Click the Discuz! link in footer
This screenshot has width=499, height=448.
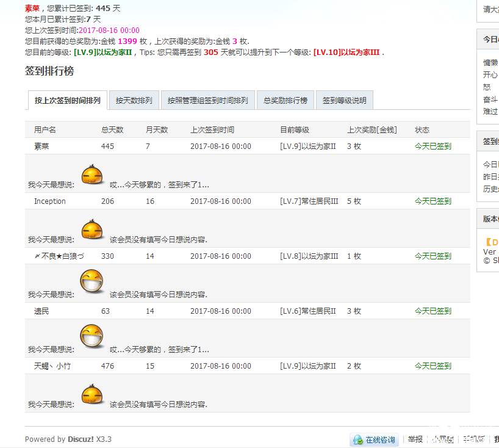tap(81, 439)
